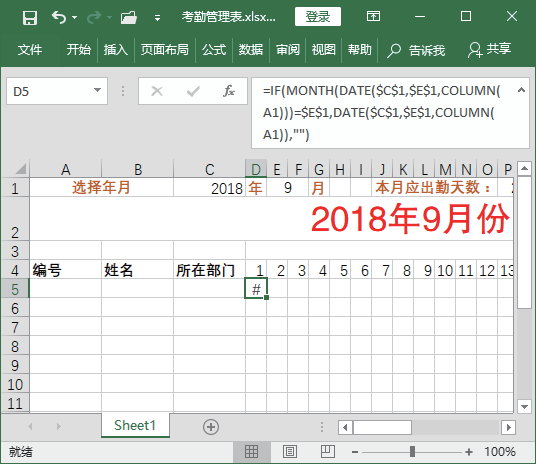Open the 审阅 ribbon tab
This screenshot has height=464, width=536.
tap(288, 50)
